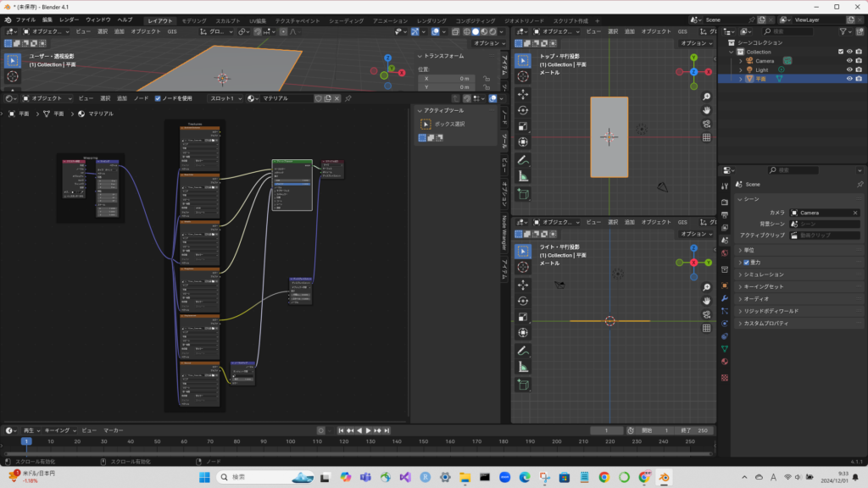Select the Scale tool in top view
The width and height of the screenshot is (868, 488).
[x=522, y=125]
